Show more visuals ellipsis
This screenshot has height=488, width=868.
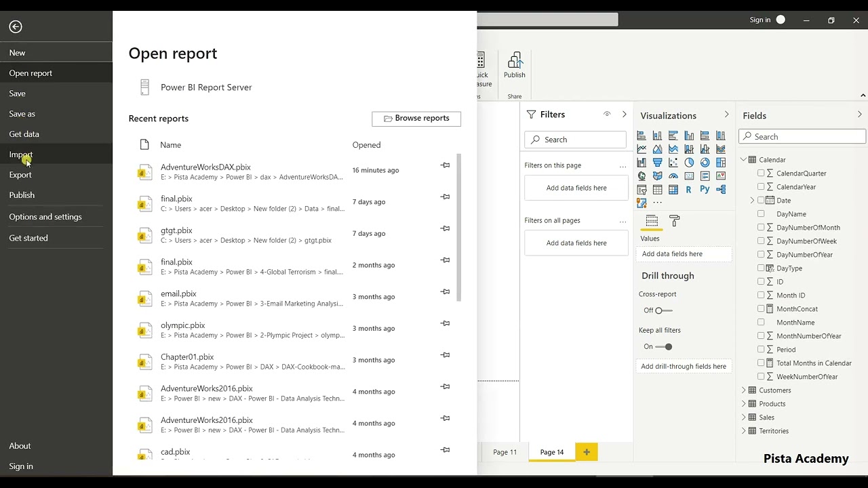click(657, 203)
